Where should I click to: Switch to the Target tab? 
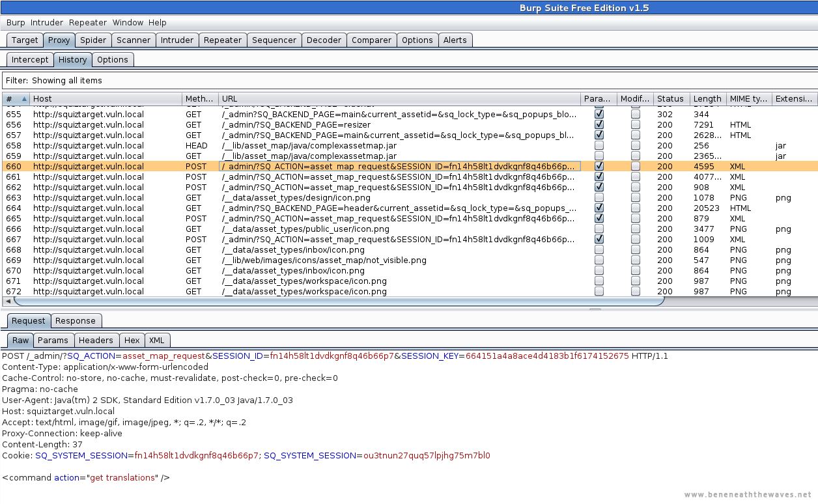click(x=25, y=40)
